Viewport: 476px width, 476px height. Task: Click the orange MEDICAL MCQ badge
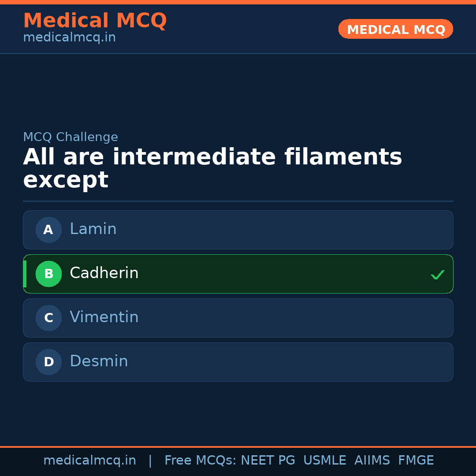pyautogui.click(x=396, y=29)
